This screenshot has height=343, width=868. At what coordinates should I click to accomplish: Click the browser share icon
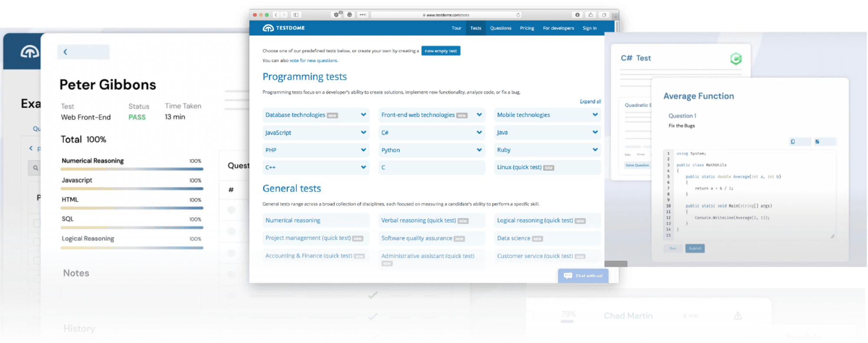591,15
